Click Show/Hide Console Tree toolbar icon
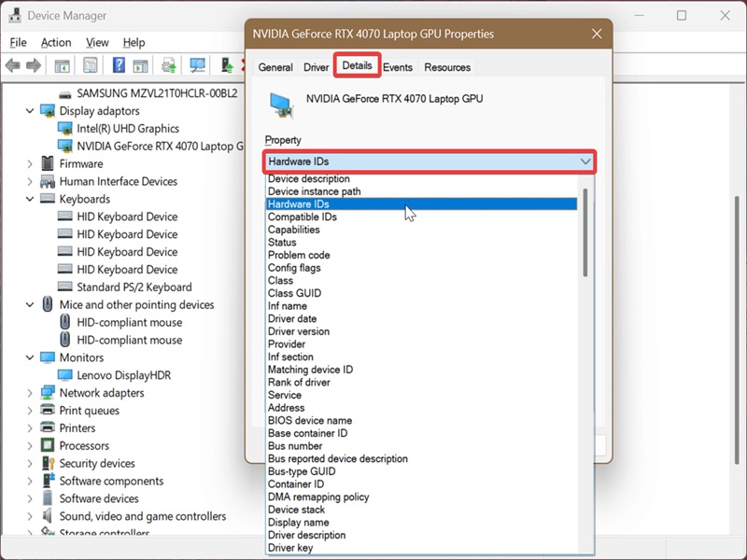This screenshot has width=747, height=560. point(62,65)
